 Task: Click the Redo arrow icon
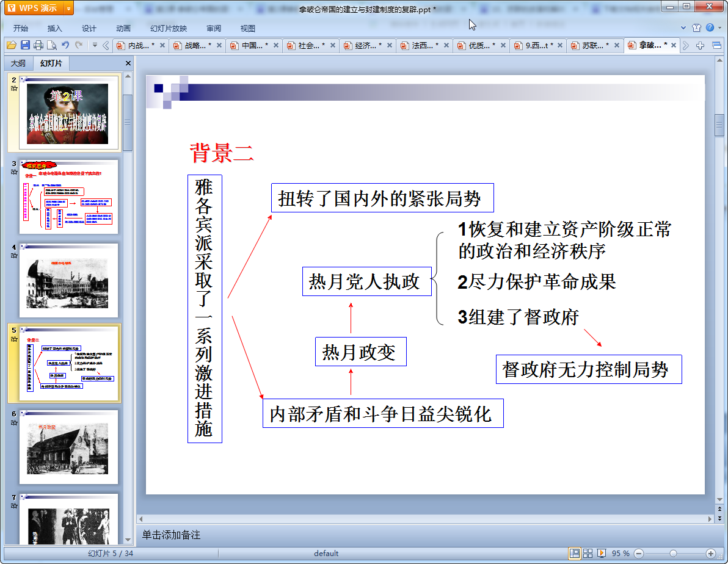point(79,45)
